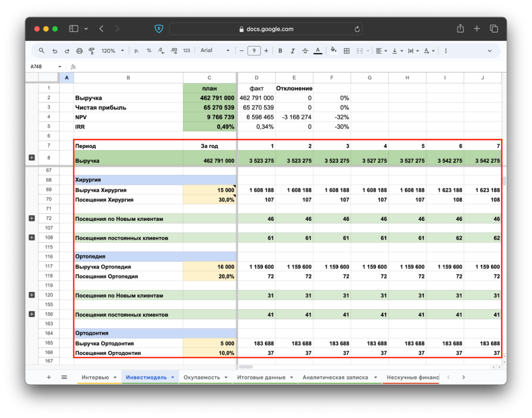This screenshot has width=532, height=418.
Task: Switch to the Окупаемость sheet tab
Action: 202,378
